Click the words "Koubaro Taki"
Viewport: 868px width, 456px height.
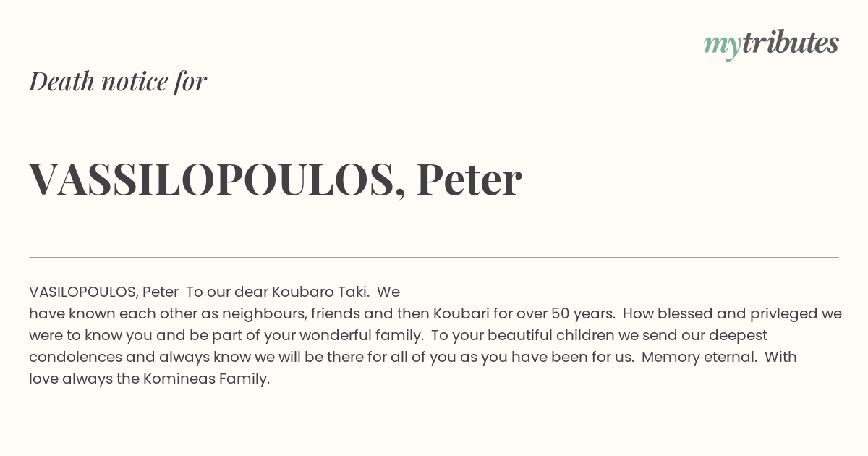click(320, 292)
